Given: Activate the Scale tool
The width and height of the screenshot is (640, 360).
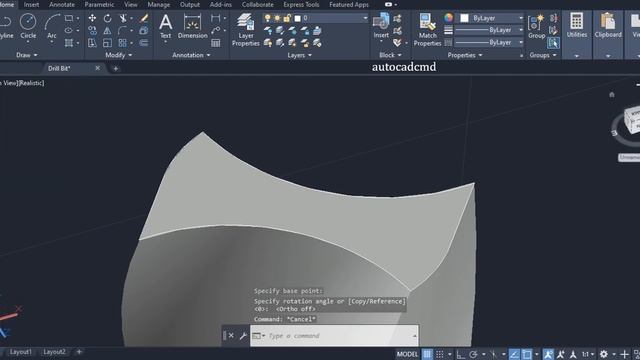Looking at the screenshot, I should (107, 43).
